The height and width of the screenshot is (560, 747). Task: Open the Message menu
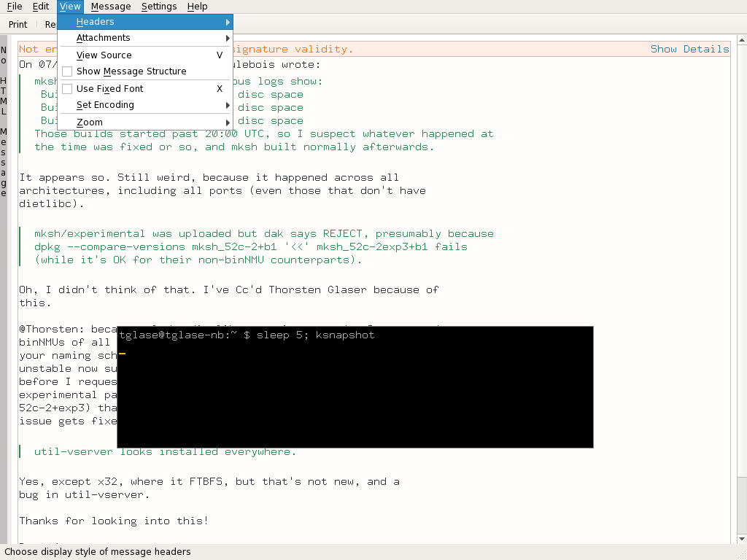pyautogui.click(x=111, y=7)
